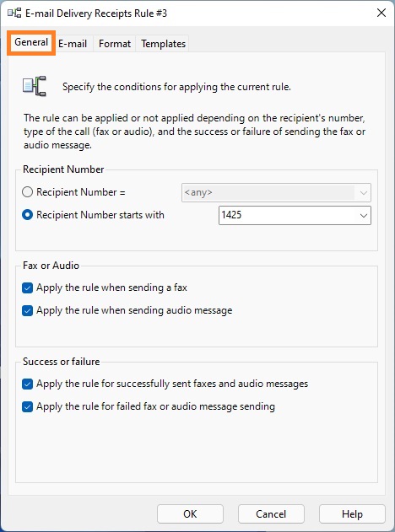Click the rule conditions icon beside the description

[x=35, y=86]
